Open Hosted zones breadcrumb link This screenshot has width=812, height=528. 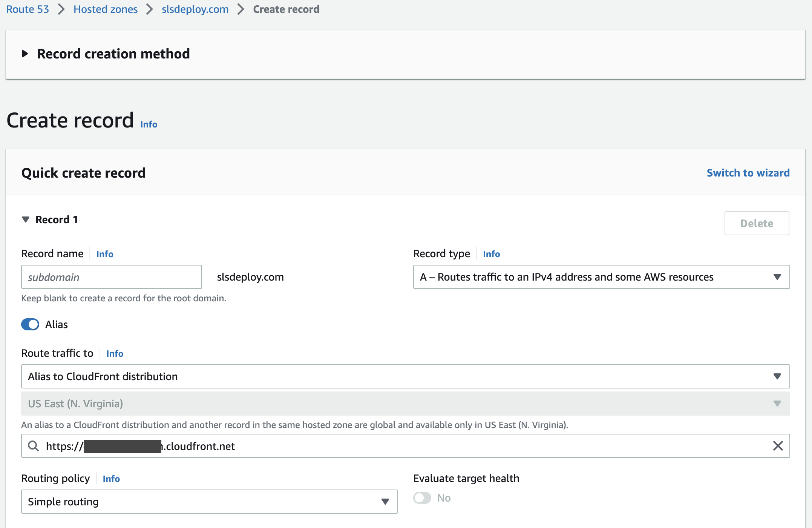[x=106, y=9]
